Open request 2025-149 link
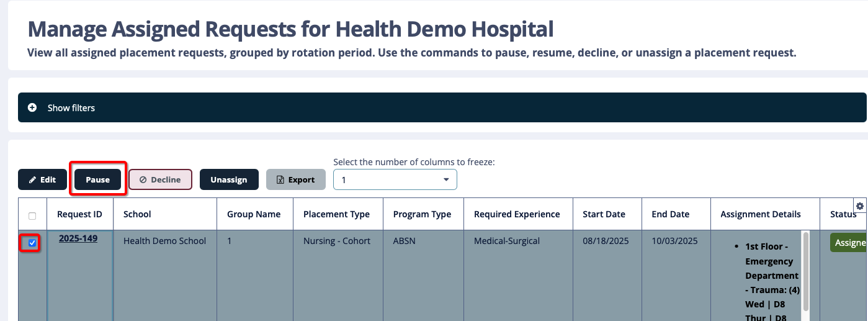 pyautogui.click(x=78, y=238)
